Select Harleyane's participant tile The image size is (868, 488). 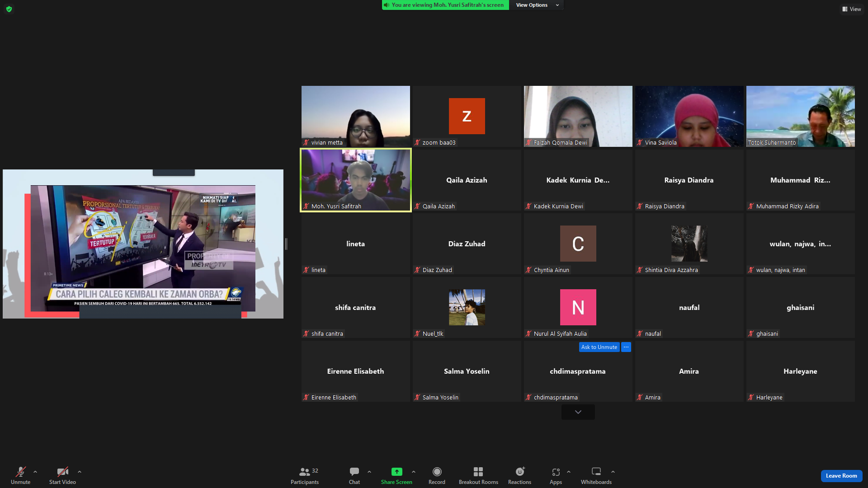pos(801,371)
